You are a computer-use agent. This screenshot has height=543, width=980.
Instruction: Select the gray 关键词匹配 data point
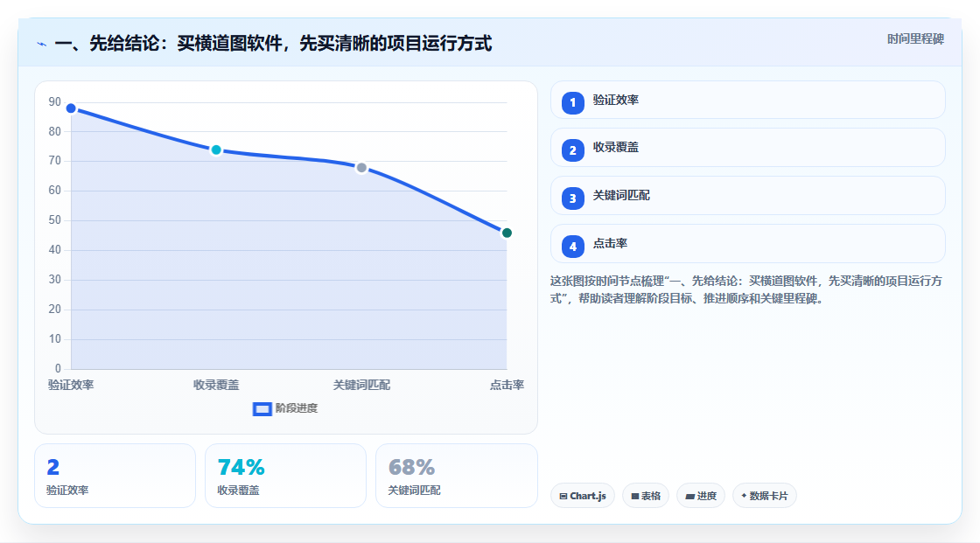pyautogui.click(x=361, y=168)
